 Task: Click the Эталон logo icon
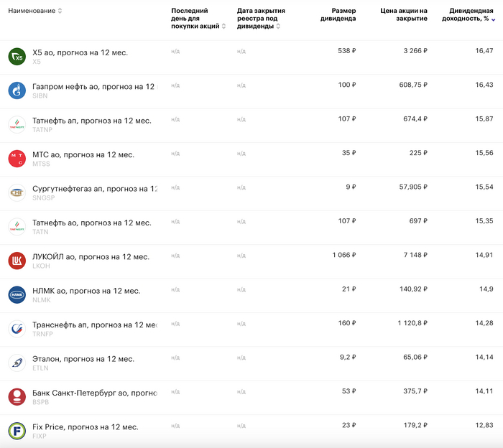click(17, 363)
